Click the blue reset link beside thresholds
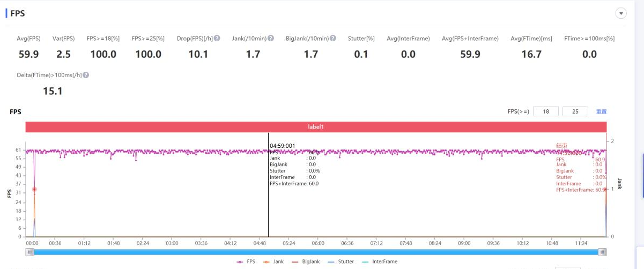The height and width of the screenshot is (269, 644). 601,111
